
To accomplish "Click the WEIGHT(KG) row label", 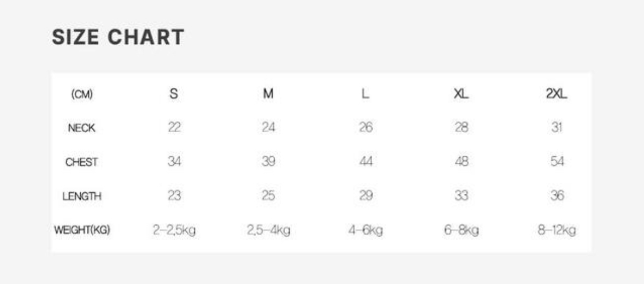I will pos(82,230).
